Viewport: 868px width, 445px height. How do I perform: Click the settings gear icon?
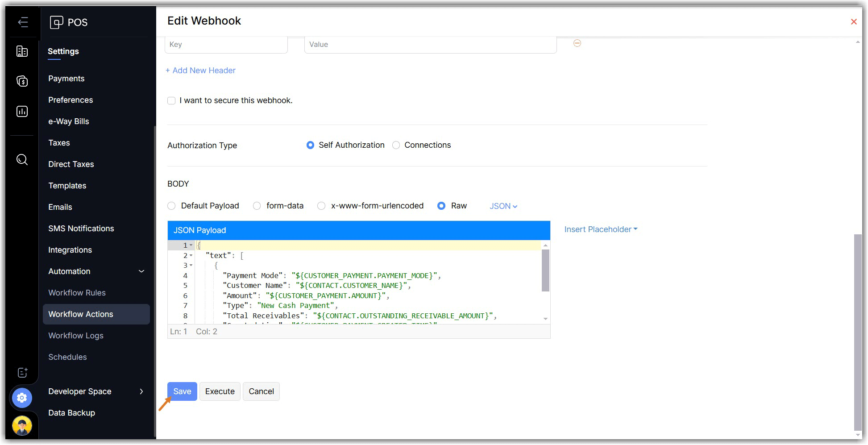click(x=22, y=397)
